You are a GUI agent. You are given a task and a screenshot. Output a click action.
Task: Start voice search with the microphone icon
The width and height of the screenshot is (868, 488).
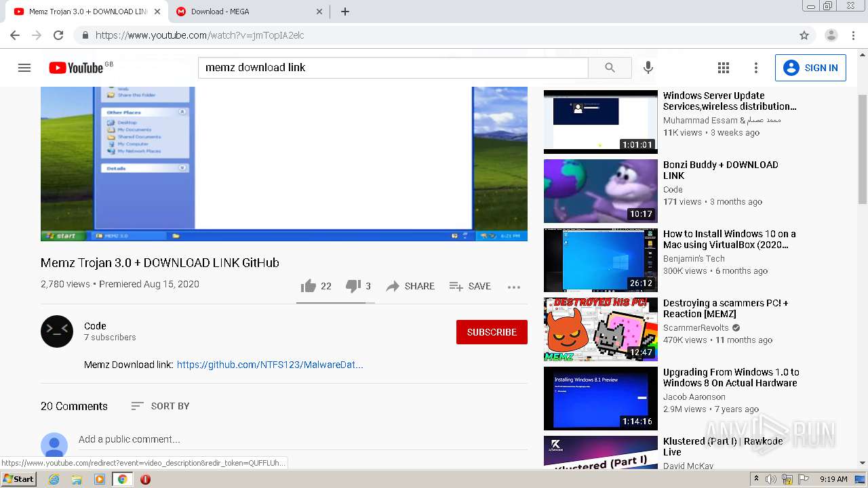(x=648, y=68)
